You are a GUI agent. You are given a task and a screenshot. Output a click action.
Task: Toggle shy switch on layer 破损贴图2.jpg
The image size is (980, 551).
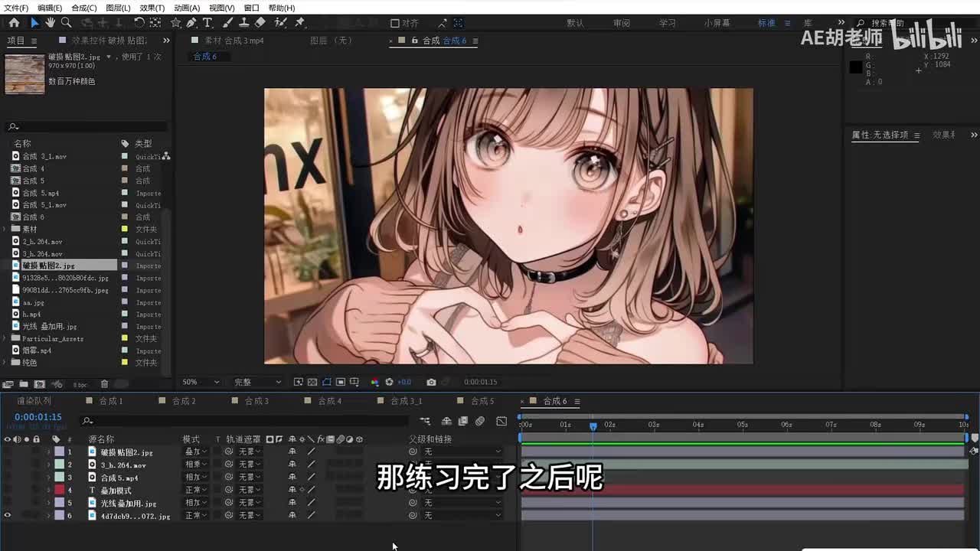[x=292, y=452]
